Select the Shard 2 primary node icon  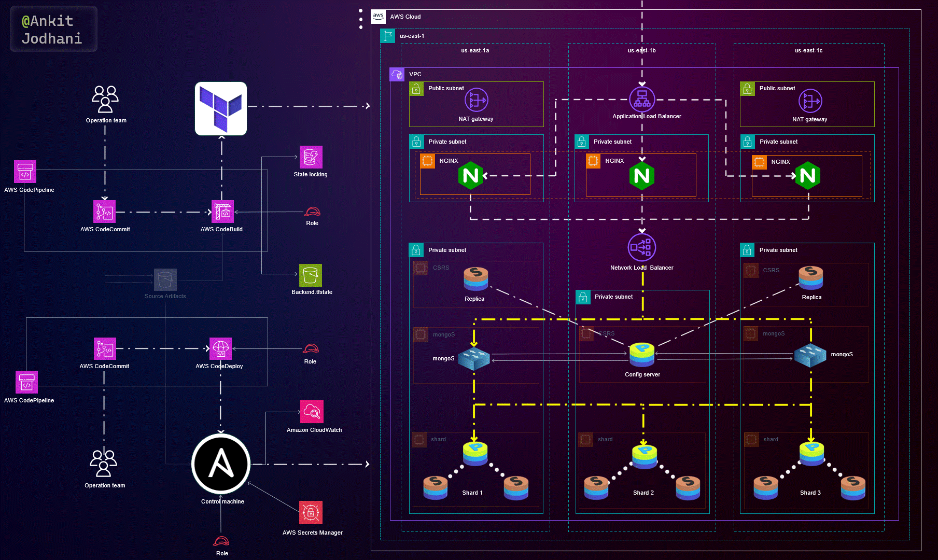pos(644,455)
